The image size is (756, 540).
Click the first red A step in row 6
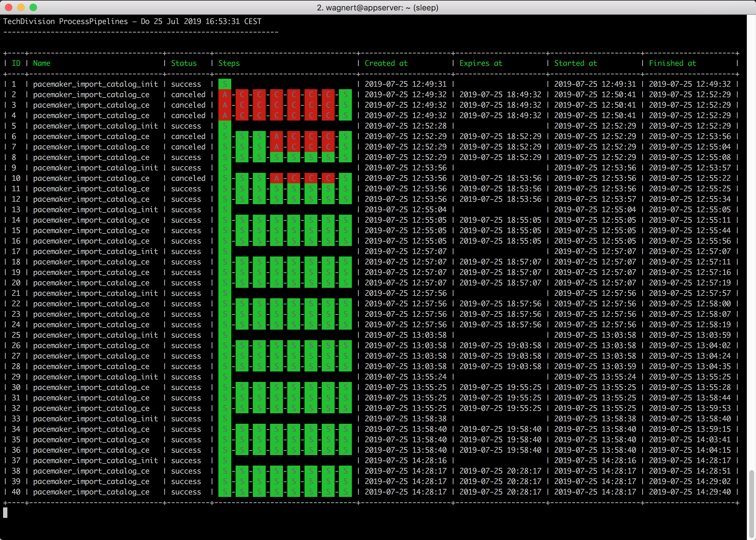coord(277,136)
